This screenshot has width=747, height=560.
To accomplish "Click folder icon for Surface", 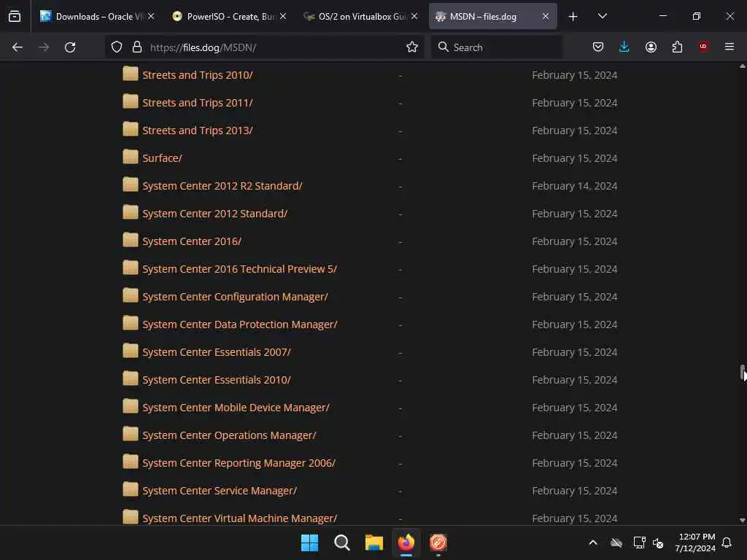I will [x=130, y=157].
